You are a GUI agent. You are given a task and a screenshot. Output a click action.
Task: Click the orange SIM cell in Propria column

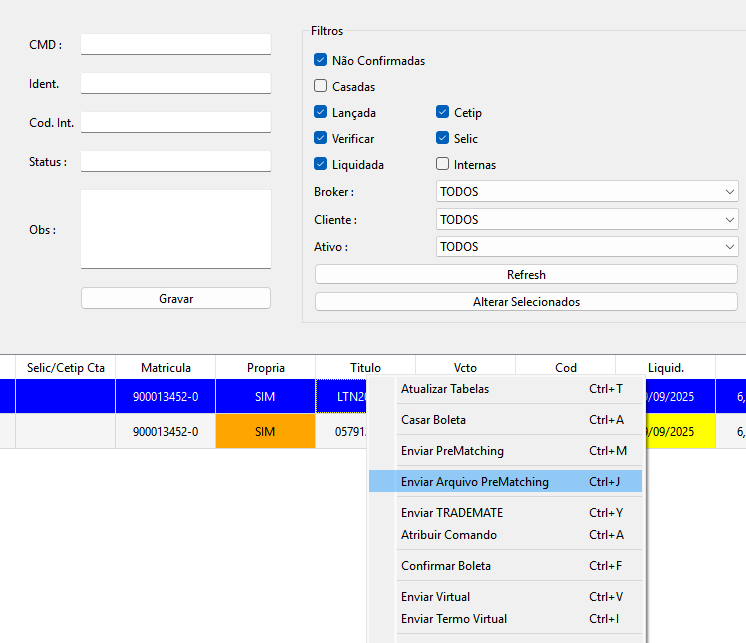(x=265, y=432)
